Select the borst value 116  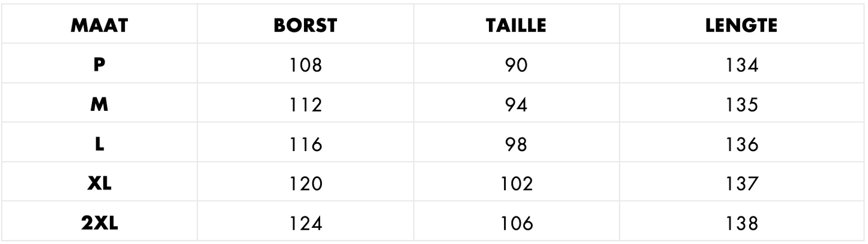coord(305,144)
